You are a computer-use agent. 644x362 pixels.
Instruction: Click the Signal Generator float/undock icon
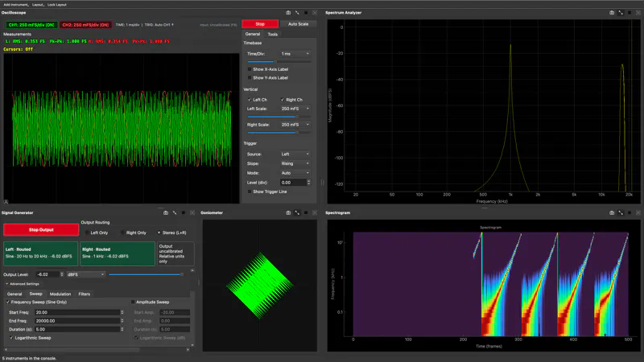(x=184, y=212)
